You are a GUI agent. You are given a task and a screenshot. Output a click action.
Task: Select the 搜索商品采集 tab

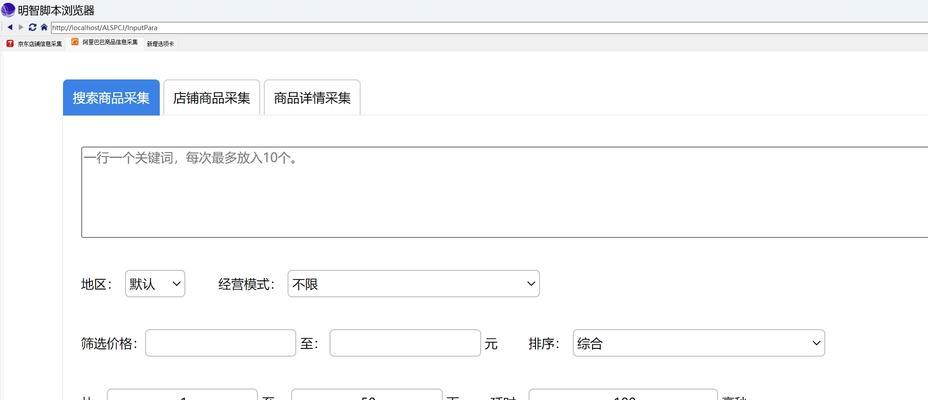point(111,98)
